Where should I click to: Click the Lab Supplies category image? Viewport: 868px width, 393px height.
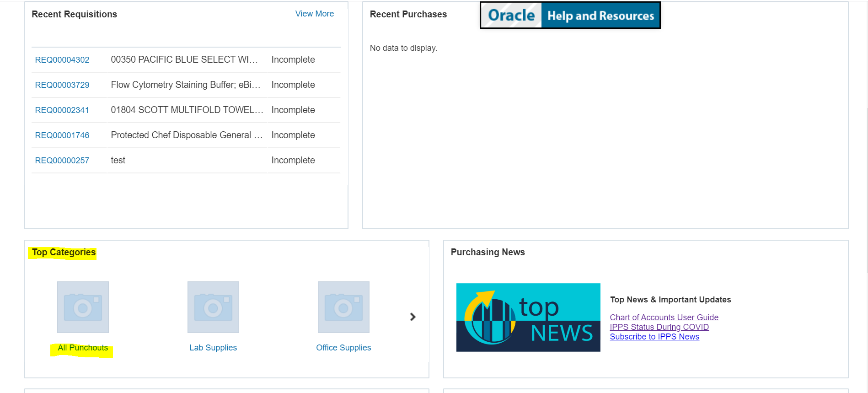[x=213, y=307]
